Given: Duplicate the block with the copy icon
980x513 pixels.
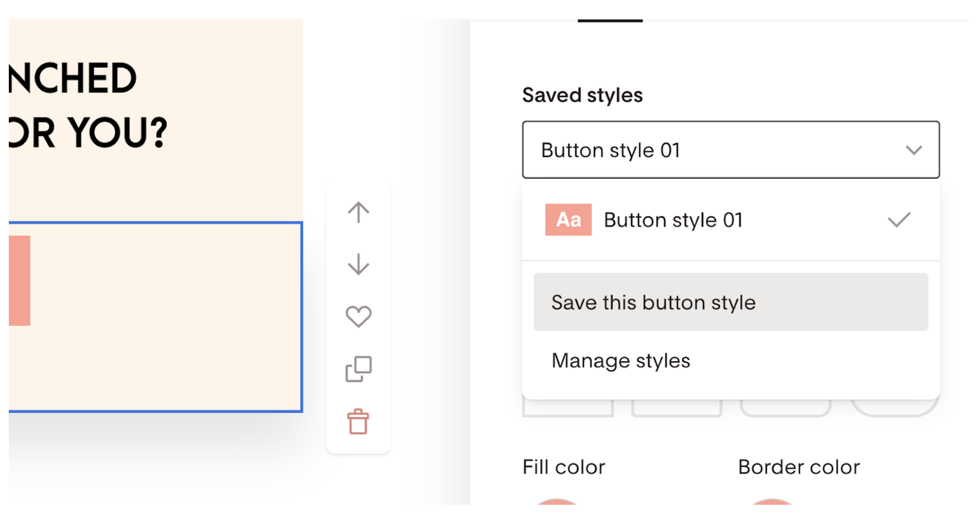Looking at the screenshot, I should click(x=358, y=369).
